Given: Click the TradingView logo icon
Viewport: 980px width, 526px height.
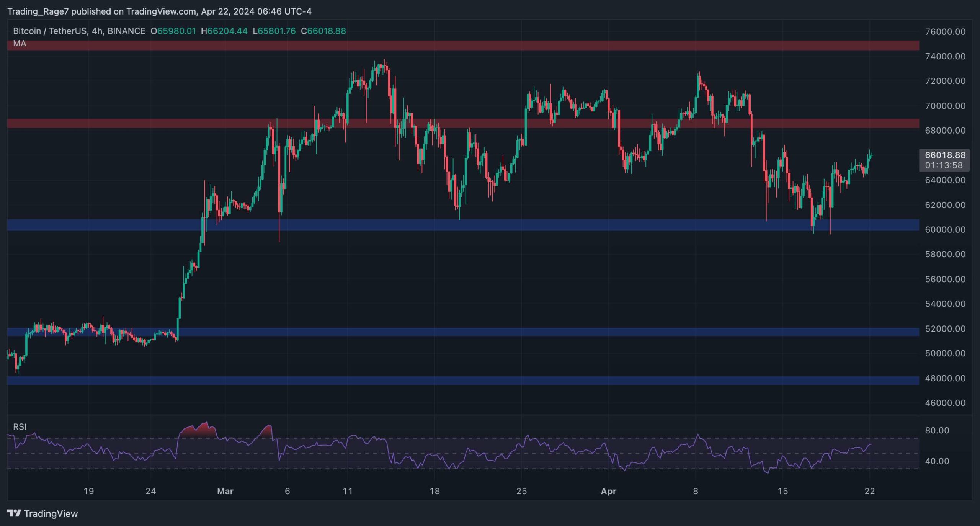Looking at the screenshot, I should coord(14,513).
